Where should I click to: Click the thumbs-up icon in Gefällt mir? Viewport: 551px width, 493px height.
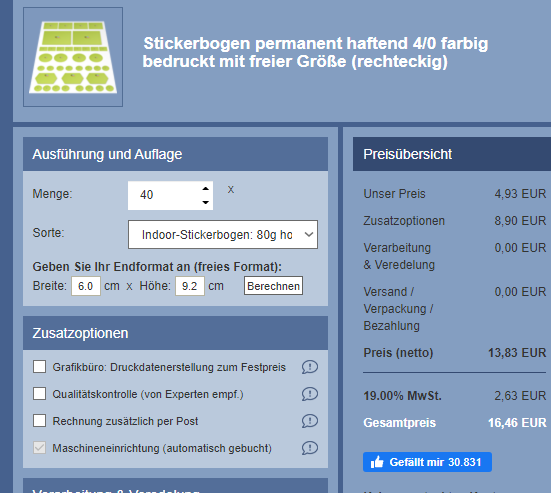coord(377,462)
